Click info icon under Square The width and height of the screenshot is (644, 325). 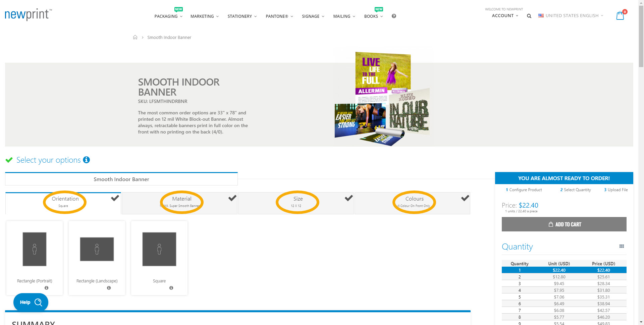(x=171, y=288)
